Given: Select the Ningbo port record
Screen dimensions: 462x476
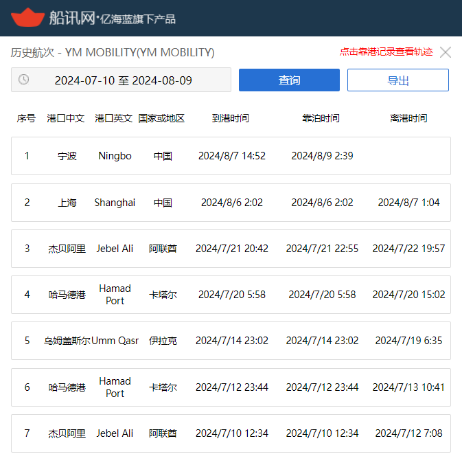Looking at the screenshot, I should (x=115, y=156).
